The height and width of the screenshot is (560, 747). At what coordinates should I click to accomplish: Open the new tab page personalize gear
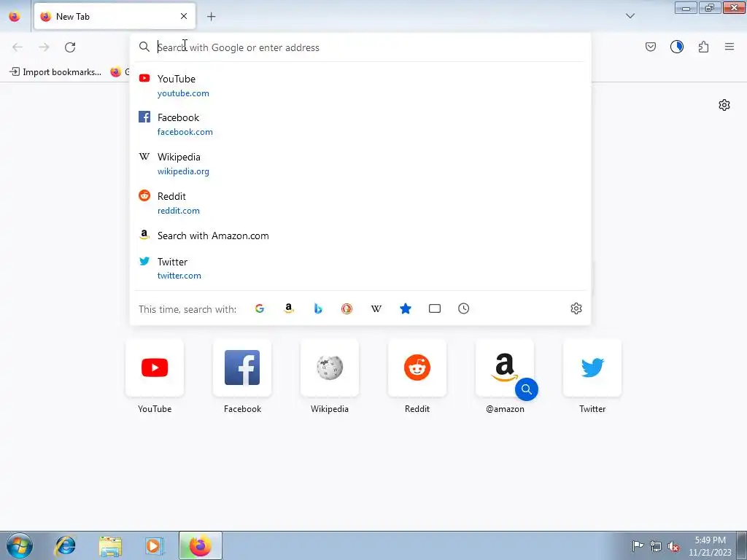[x=724, y=105]
